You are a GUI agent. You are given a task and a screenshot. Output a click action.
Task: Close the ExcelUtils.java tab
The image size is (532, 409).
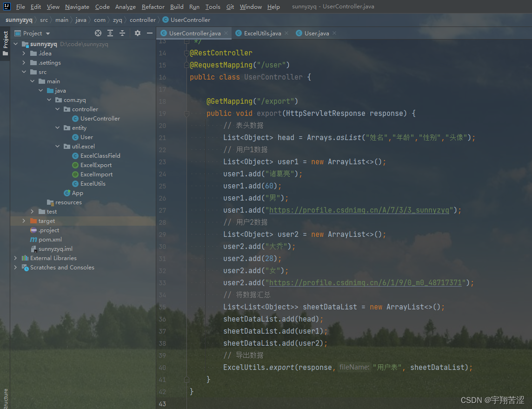point(286,33)
